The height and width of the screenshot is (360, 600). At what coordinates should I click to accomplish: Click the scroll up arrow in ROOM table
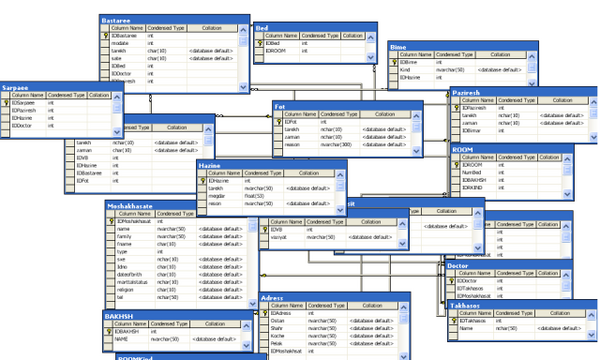567,159
